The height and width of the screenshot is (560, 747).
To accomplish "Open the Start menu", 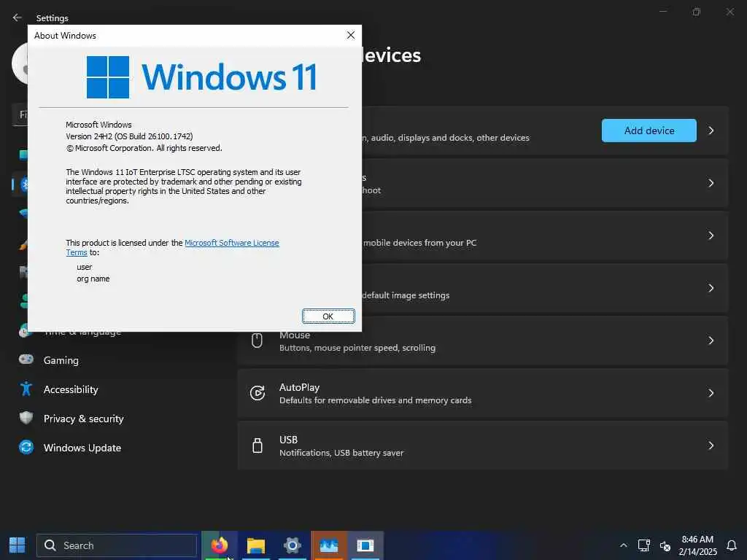I will (x=18, y=545).
